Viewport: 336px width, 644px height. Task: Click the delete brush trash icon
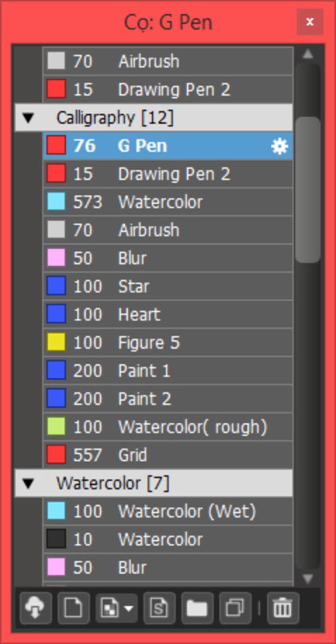pyautogui.click(x=283, y=608)
